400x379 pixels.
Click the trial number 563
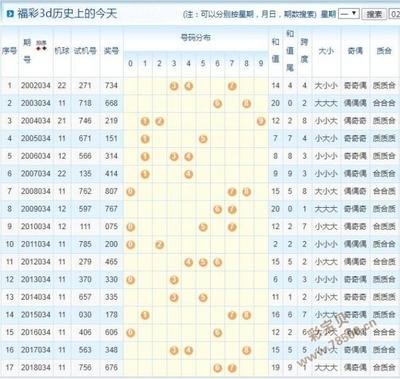(x=85, y=350)
